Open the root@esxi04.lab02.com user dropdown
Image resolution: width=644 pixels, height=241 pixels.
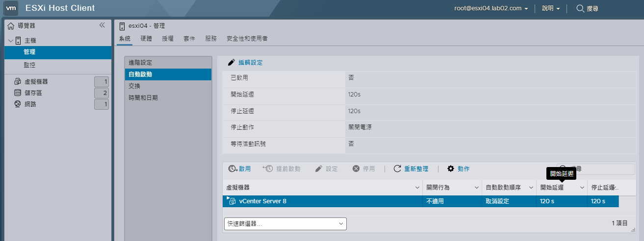(491, 8)
